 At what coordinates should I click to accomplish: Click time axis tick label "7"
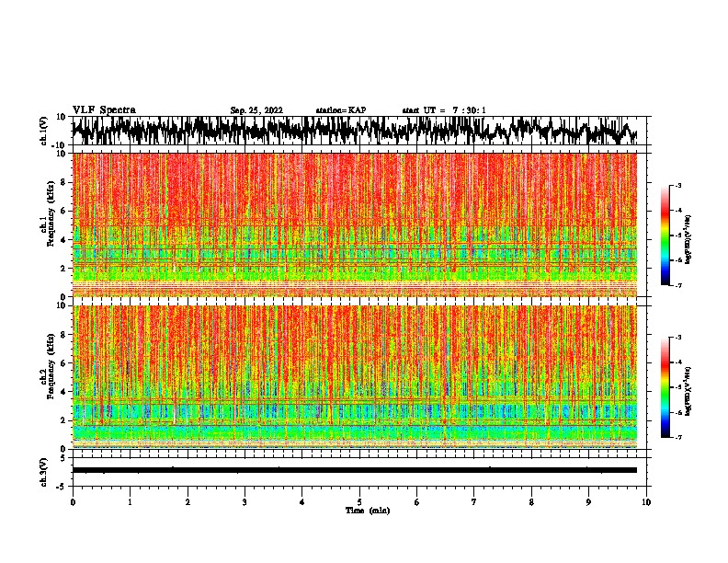(x=474, y=502)
